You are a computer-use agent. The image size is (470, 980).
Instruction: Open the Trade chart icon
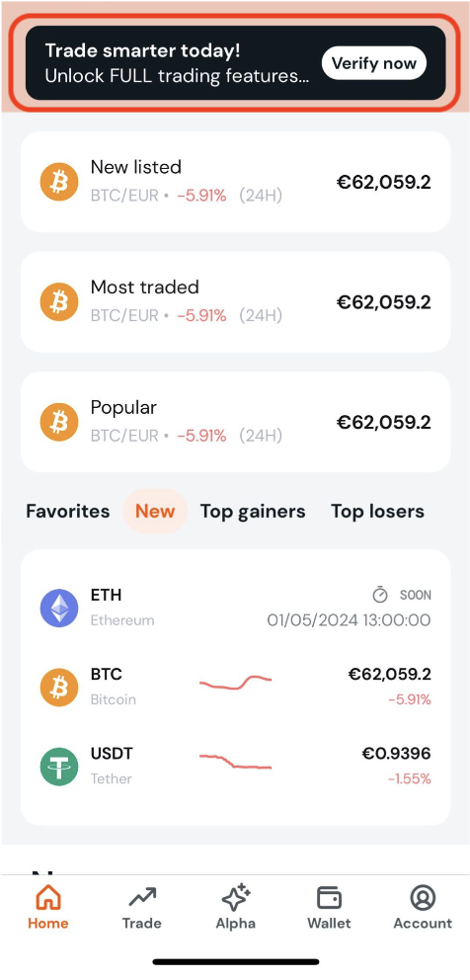point(142,898)
